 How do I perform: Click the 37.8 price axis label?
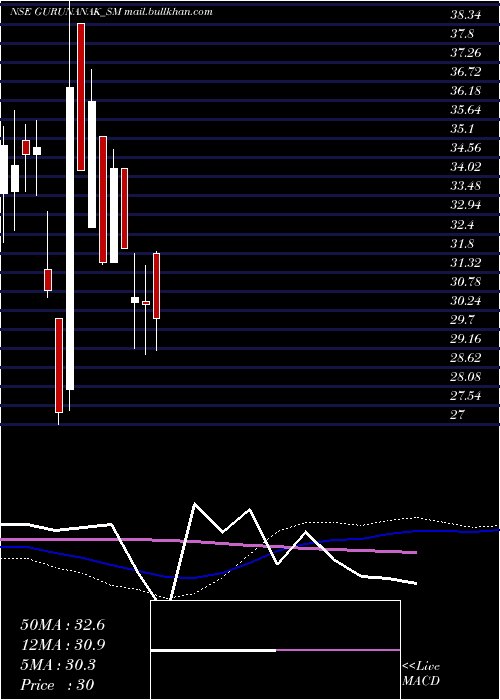point(462,34)
